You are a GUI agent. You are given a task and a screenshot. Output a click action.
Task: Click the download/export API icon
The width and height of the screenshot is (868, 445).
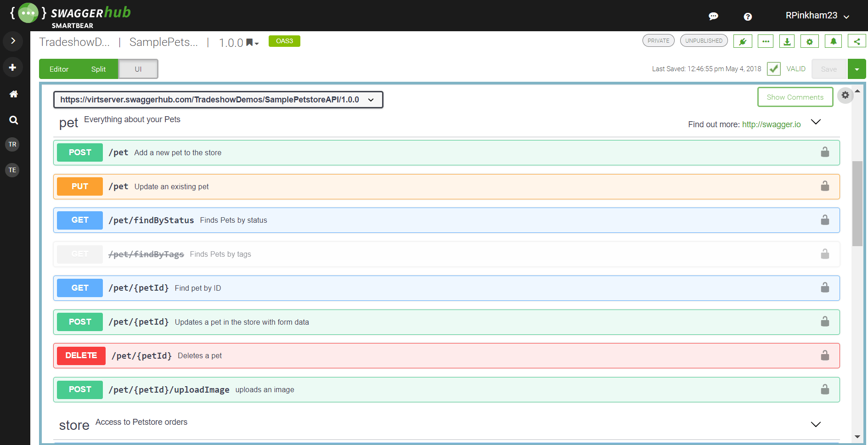click(x=787, y=41)
